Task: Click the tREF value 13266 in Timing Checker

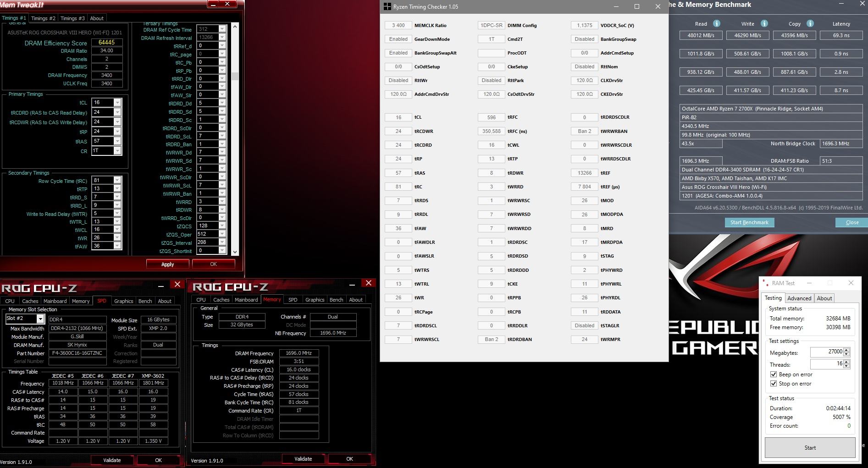Action: coord(584,173)
